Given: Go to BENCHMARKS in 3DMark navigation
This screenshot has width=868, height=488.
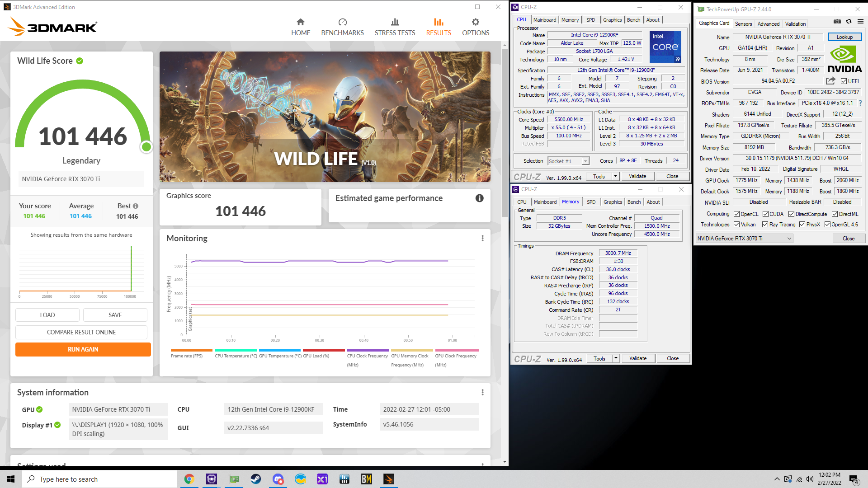Looking at the screenshot, I should (x=342, y=27).
